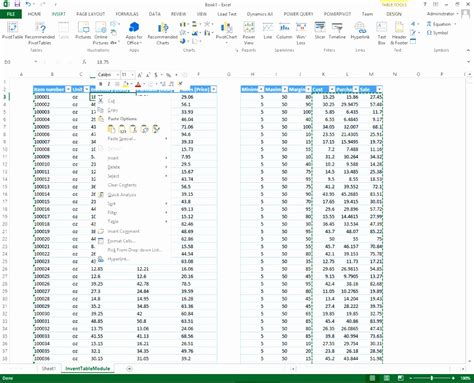474x383 pixels.
Task: Click the Percent Style icon in mini toolbar
Action: (x=169, y=75)
